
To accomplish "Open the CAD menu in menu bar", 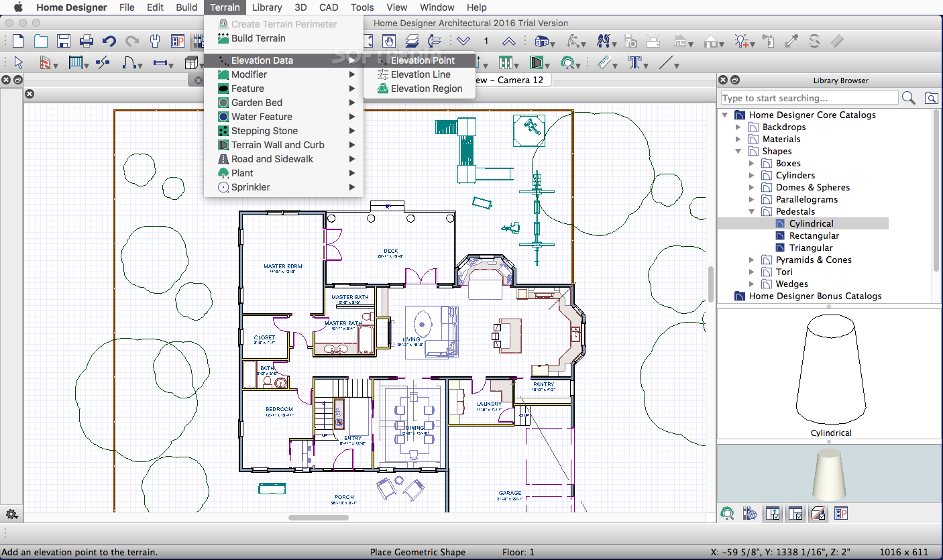I will [329, 7].
